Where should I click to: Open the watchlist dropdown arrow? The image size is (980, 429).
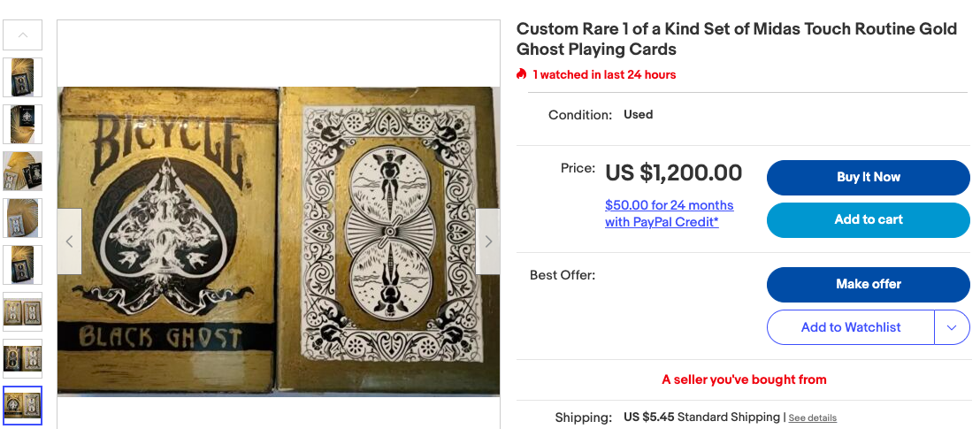coord(952,327)
